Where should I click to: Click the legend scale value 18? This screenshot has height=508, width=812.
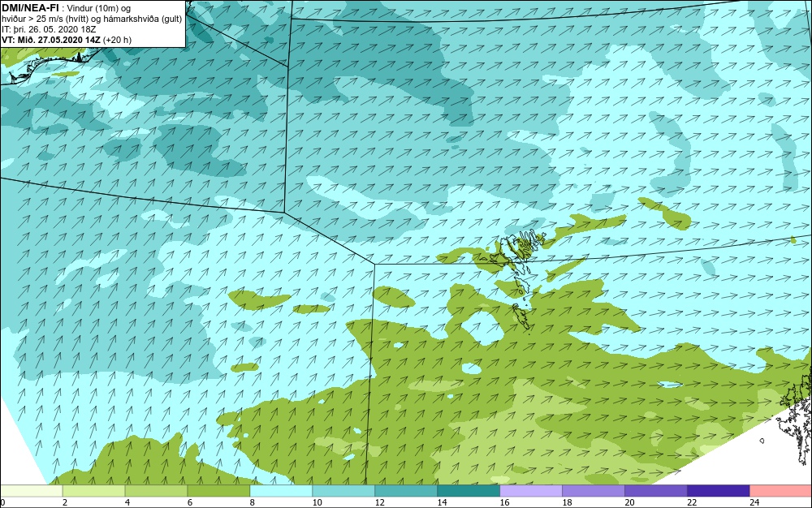click(x=567, y=502)
